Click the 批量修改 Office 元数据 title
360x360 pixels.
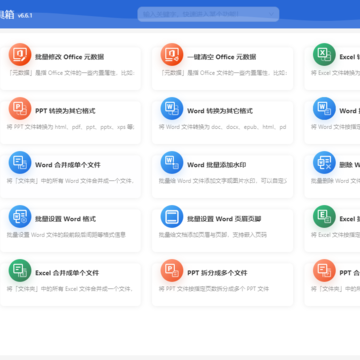[x=70, y=57]
